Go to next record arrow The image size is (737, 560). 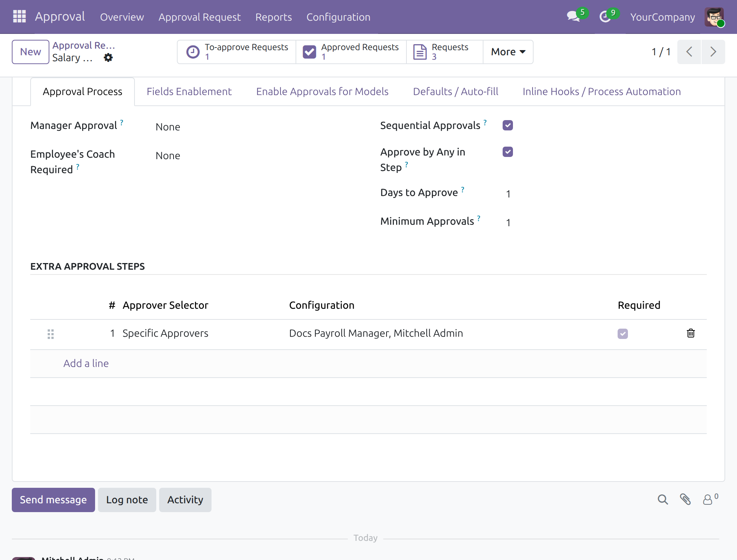coord(713,52)
